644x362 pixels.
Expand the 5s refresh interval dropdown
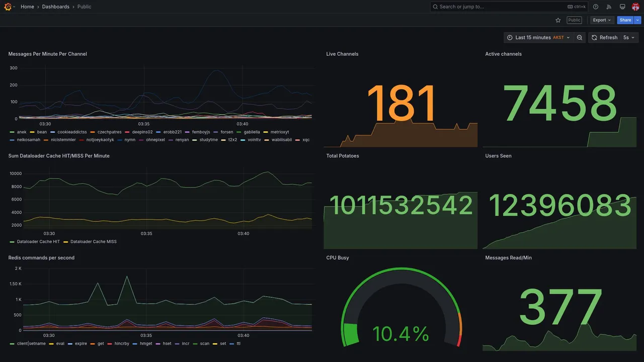[x=629, y=38]
